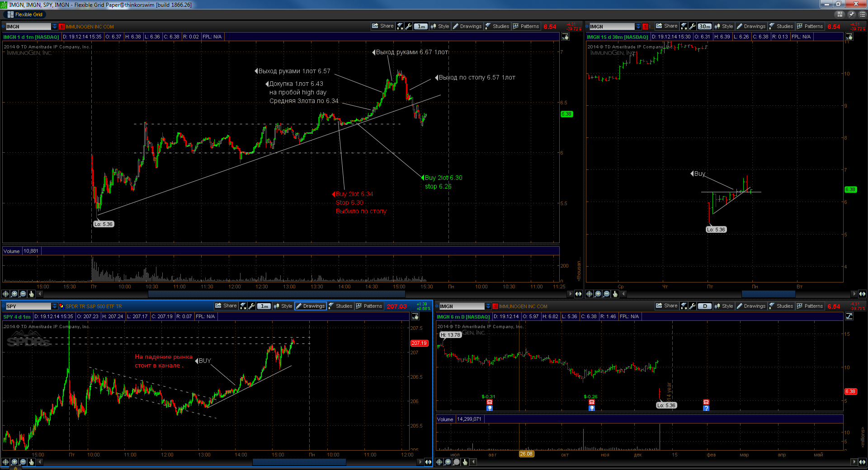Screen dimensions: 868x470
Task: Select pan hand tool under top-left chart
Action: pos(32,294)
